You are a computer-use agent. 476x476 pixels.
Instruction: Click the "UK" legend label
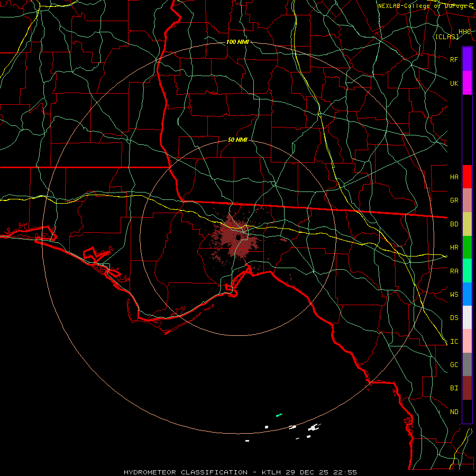coord(454,83)
